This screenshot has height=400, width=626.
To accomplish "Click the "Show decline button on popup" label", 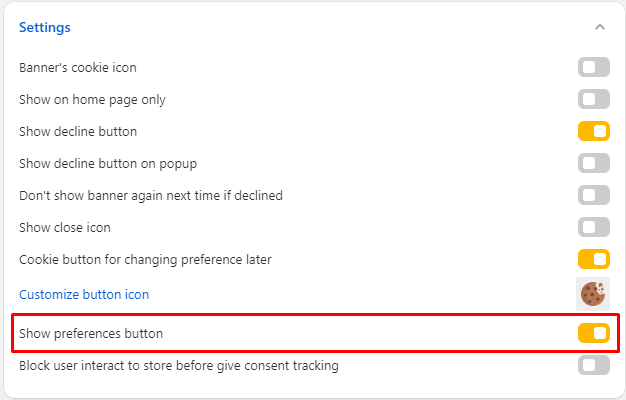I will pos(115,163).
